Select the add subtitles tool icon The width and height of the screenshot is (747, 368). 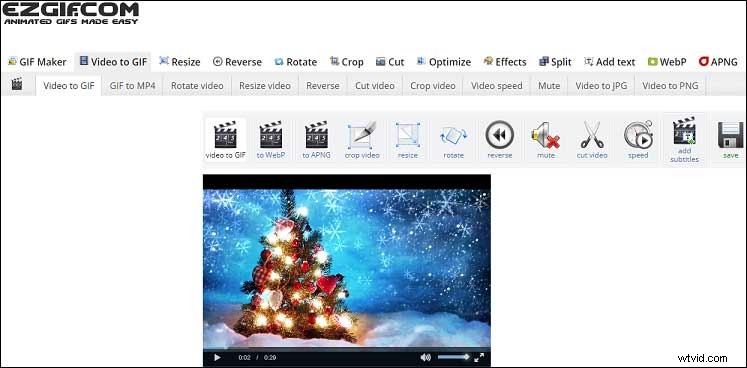[685, 140]
